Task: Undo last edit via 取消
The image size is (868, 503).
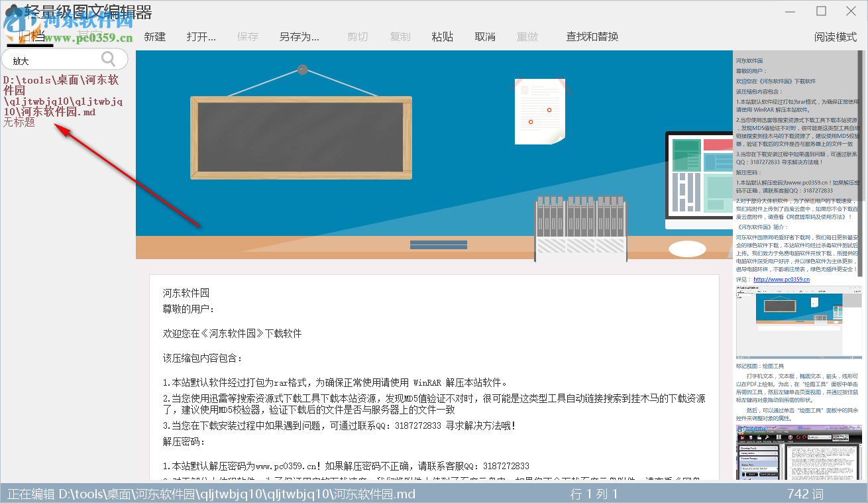Action: click(x=485, y=36)
